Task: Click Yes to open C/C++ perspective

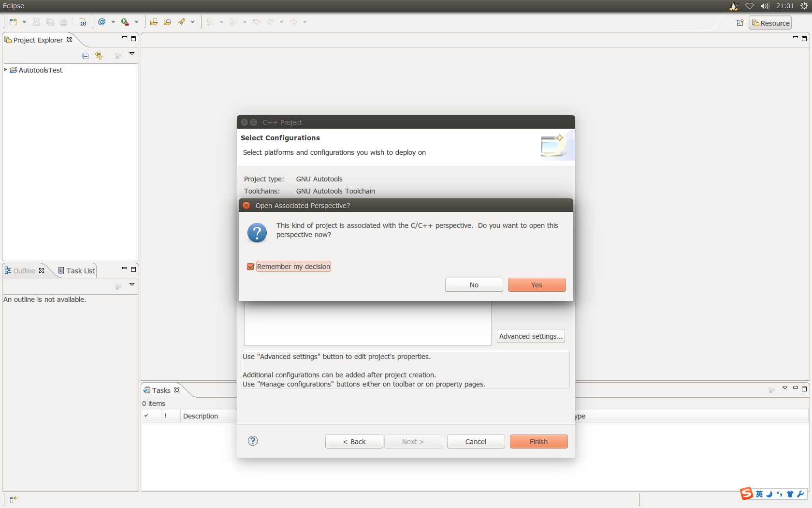Action: [537, 285]
